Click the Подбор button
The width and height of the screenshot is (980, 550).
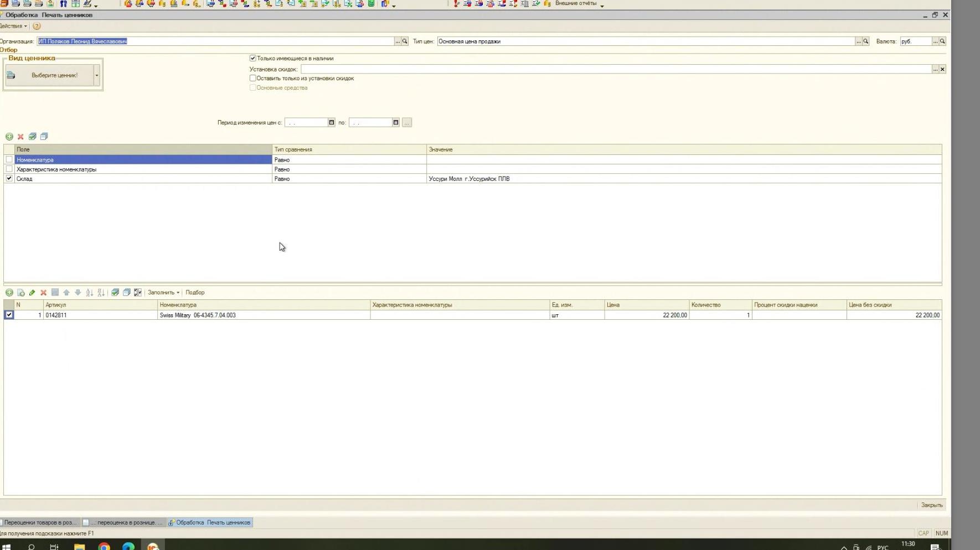(195, 293)
